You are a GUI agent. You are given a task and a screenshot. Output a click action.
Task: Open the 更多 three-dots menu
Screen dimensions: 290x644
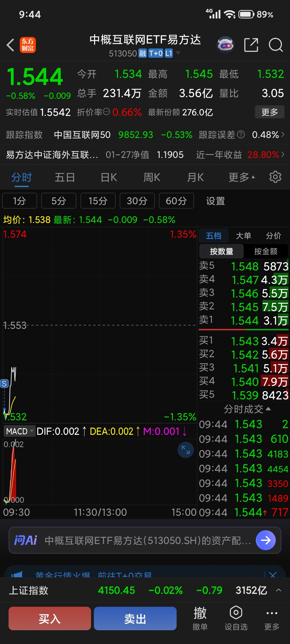[272, 619]
